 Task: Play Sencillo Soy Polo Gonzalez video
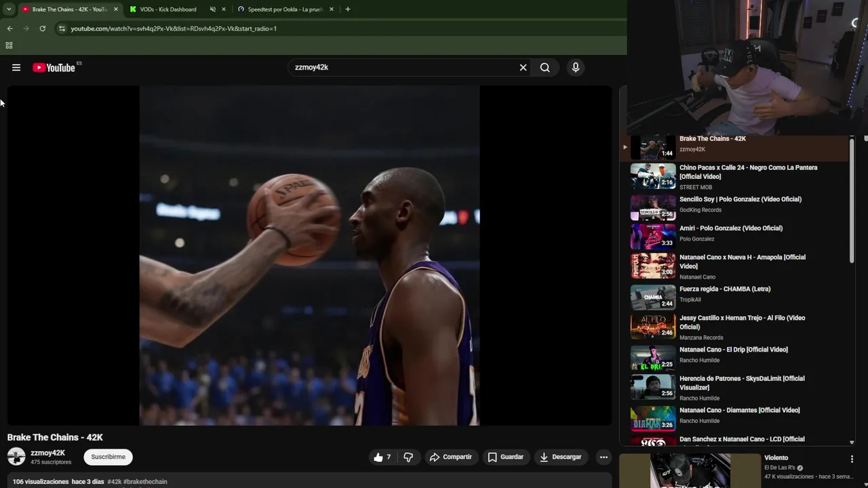pos(736,207)
